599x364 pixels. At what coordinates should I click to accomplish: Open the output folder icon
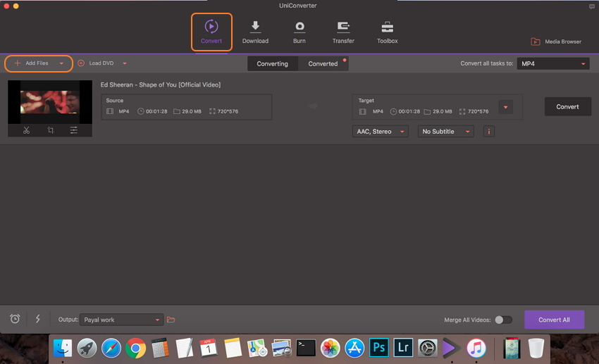(x=171, y=320)
